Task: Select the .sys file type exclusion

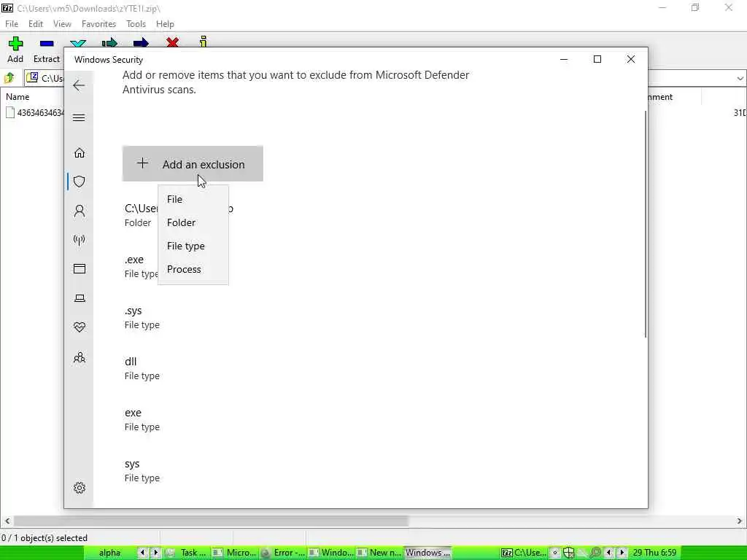Action: [142, 317]
